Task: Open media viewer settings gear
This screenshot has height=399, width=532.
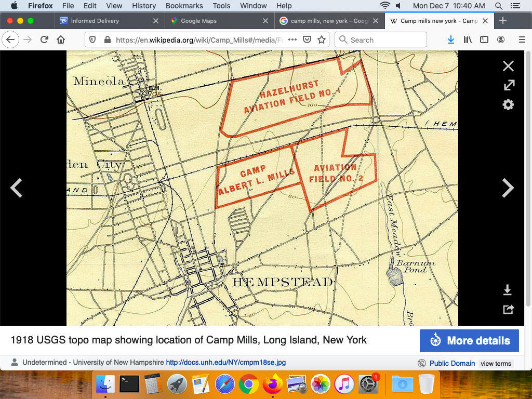Action: [x=508, y=105]
